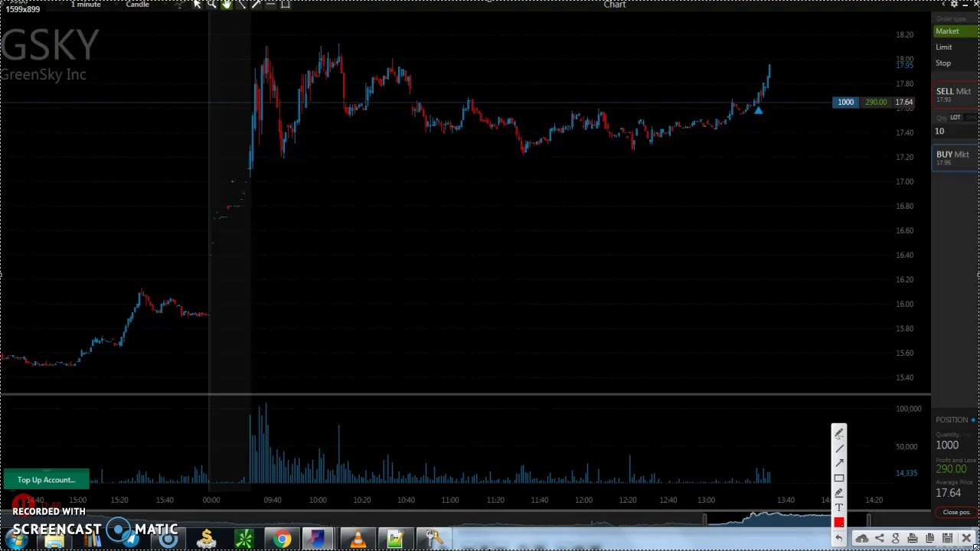
Task: Open File Explorer from taskbar
Action: [x=54, y=540]
